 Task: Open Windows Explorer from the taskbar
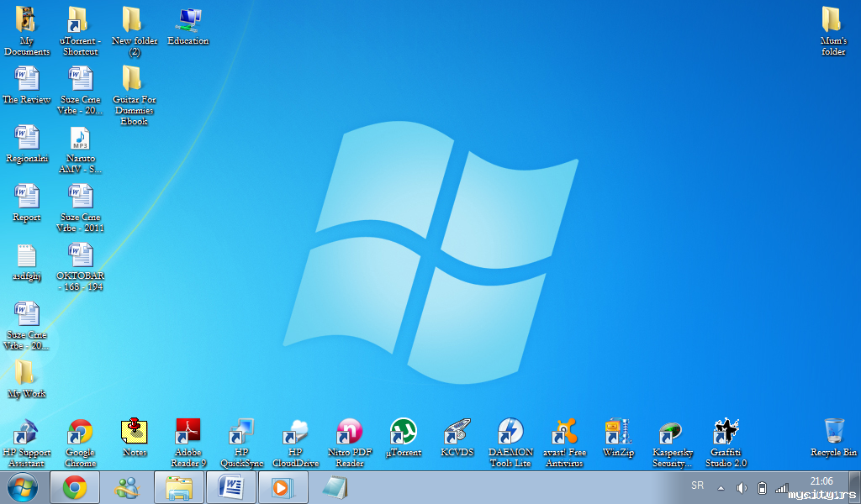tap(179, 487)
